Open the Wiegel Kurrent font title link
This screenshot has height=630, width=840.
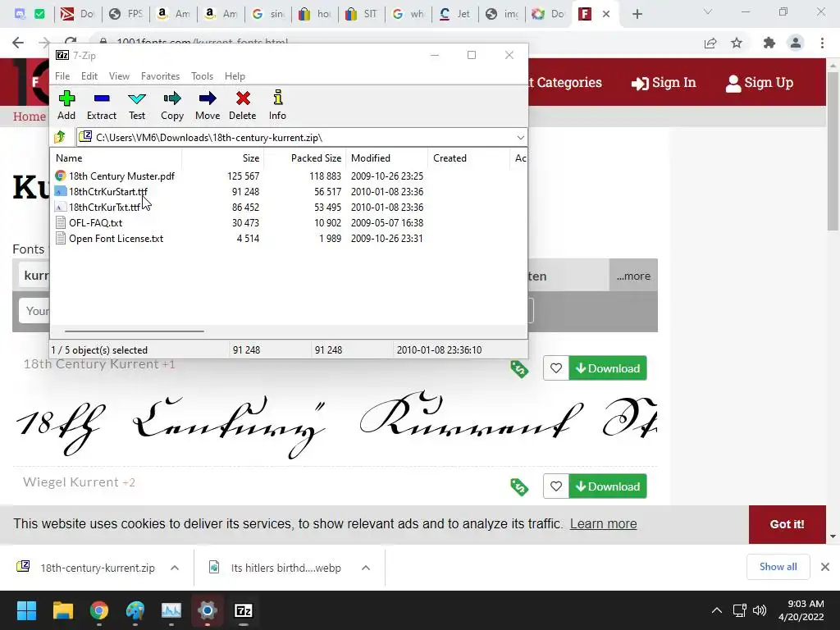pyautogui.click(x=71, y=482)
